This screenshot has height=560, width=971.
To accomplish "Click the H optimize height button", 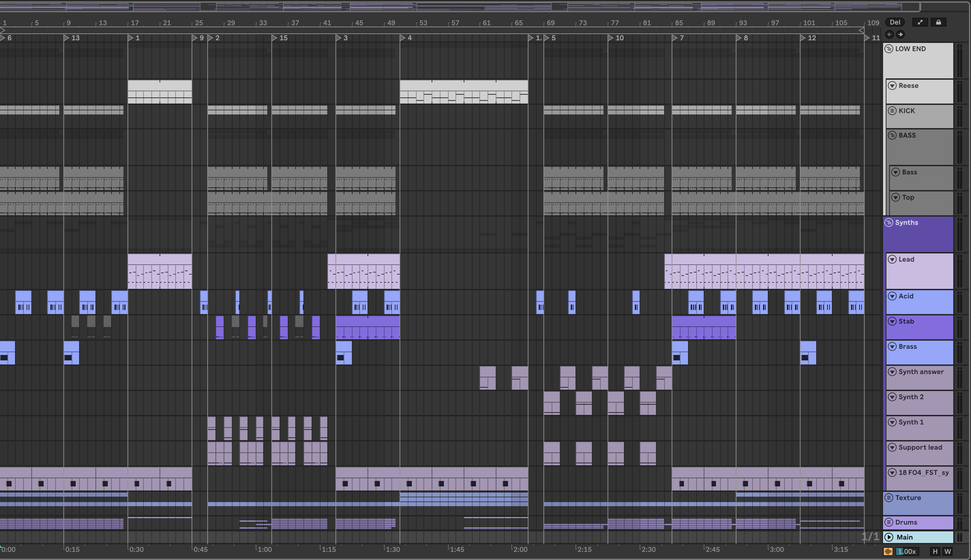I will pyautogui.click(x=935, y=551).
